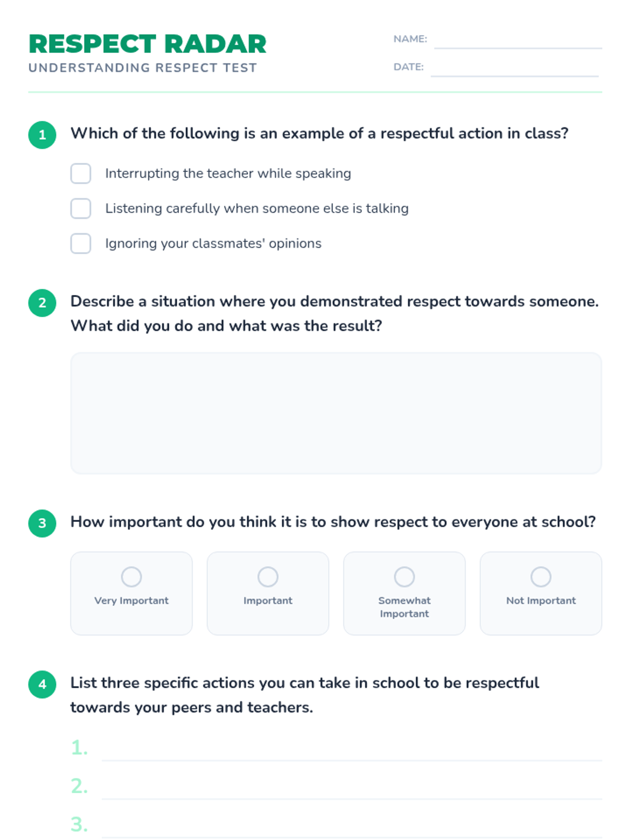Click the green question 2 number badge
The height and width of the screenshot is (840, 630).
coord(42,303)
